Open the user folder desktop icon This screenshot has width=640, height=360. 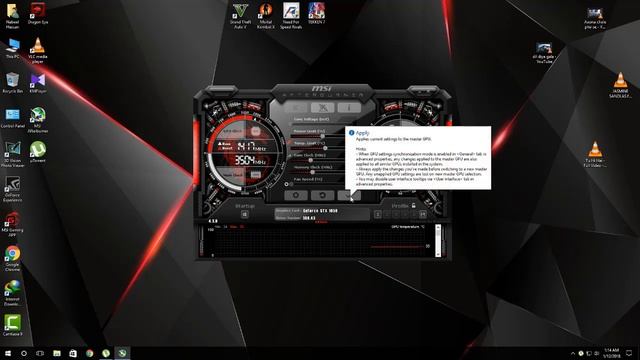[13, 16]
